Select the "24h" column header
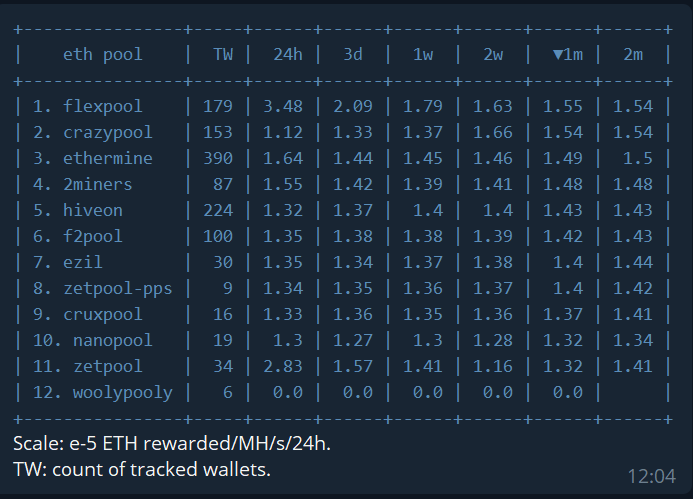Viewport: 693px width, 499px height. tap(288, 55)
